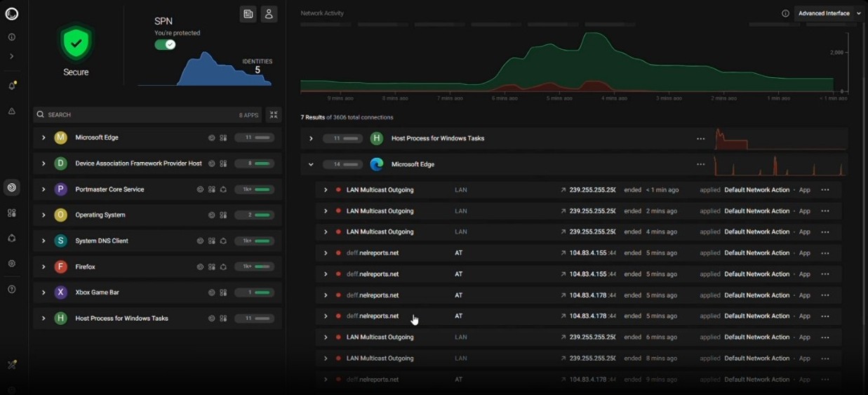Click Default Network Action on row ended 6 mins ago
868x395 pixels.
click(x=757, y=337)
